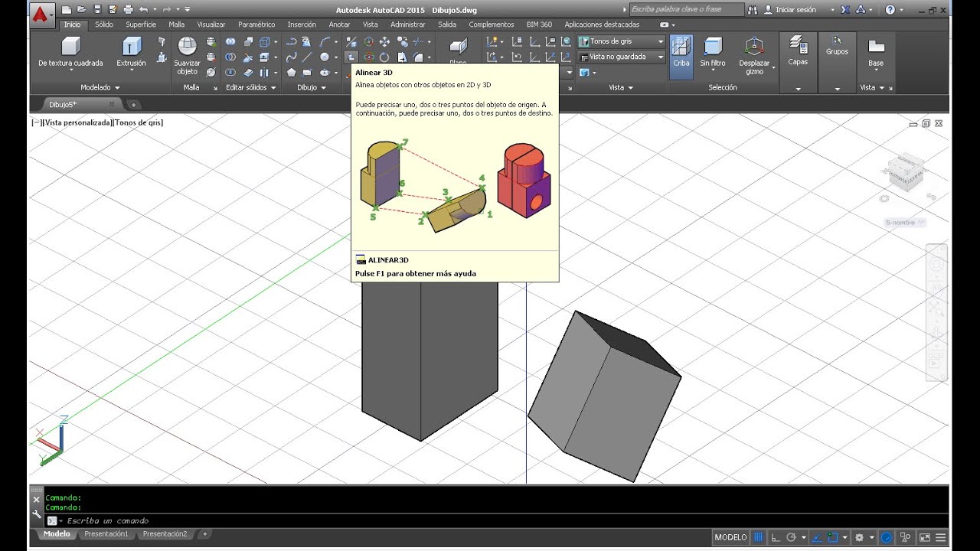This screenshot has width=980, height=551.
Task: Close the command line with its X button
Action: (36, 499)
